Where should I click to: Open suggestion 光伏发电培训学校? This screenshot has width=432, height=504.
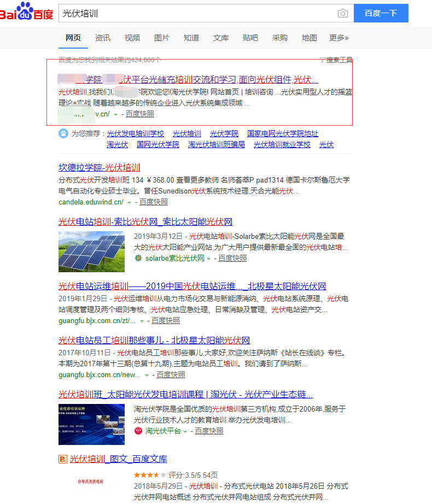136,133
